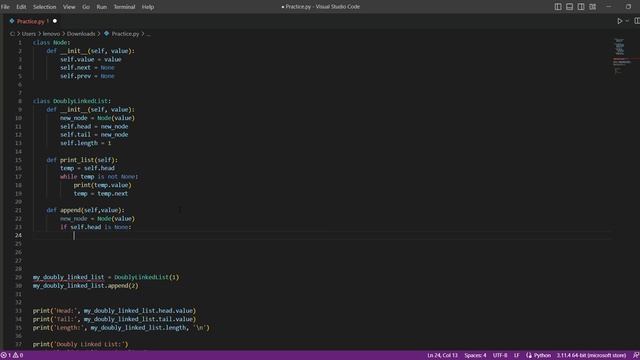Click the lenovo breadcrumb segment
The height and width of the screenshot is (360, 640).
(x=51, y=34)
